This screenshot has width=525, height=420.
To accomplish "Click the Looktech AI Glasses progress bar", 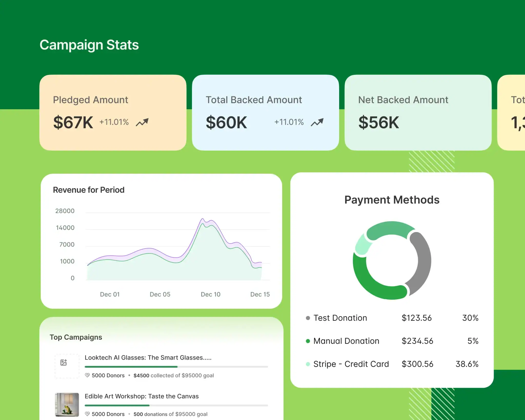I will (x=176, y=367).
